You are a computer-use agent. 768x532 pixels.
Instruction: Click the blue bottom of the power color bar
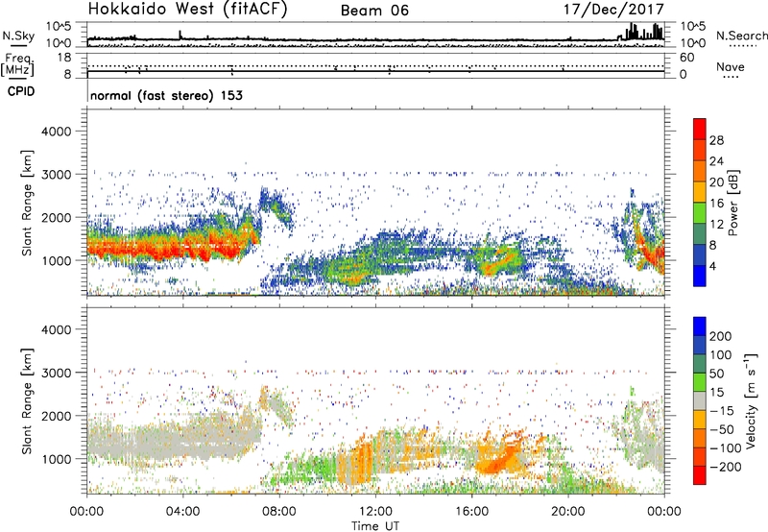click(700, 277)
